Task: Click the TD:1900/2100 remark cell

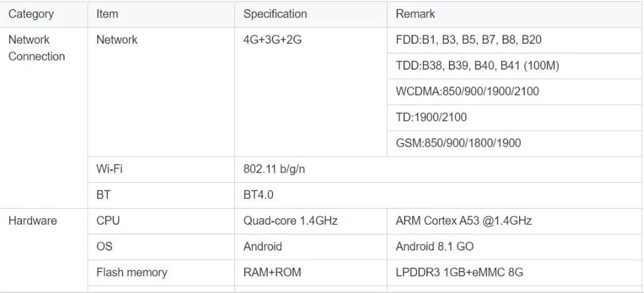Action: coord(515,118)
